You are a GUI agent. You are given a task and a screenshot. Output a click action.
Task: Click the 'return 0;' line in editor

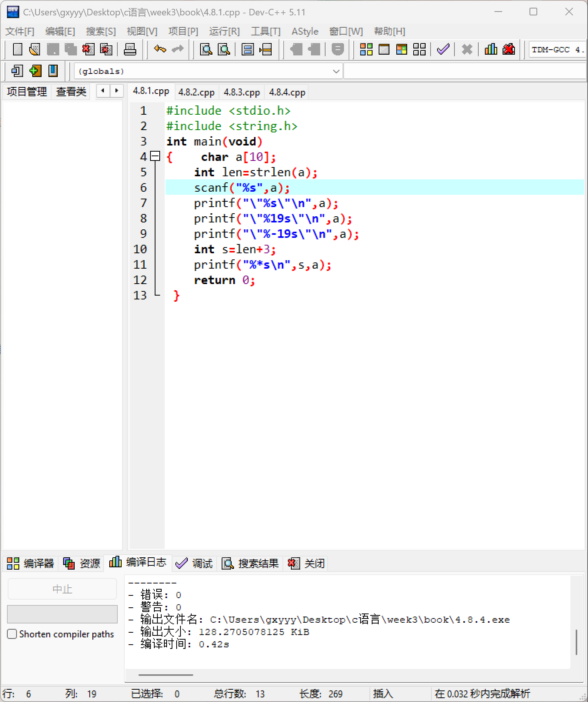(224, 280)
